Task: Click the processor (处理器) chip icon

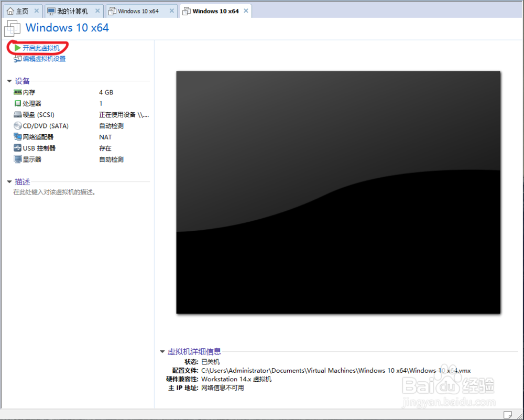Action: [17, 103]
